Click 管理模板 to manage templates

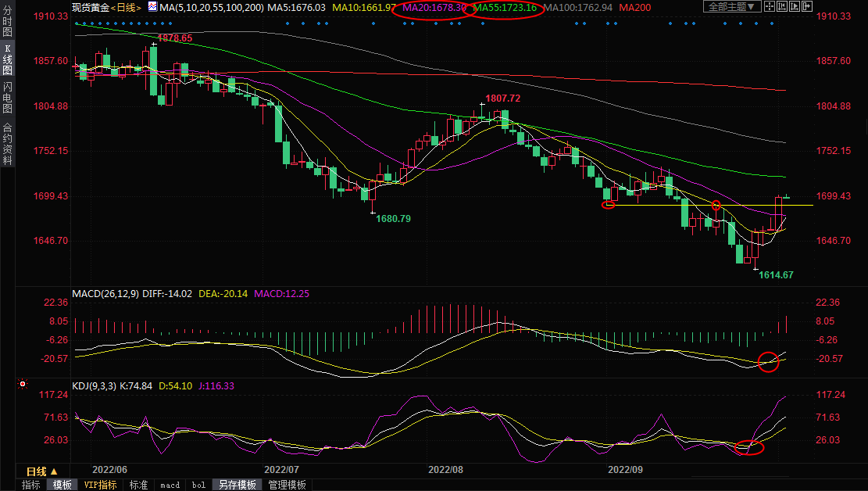[287, 485]
